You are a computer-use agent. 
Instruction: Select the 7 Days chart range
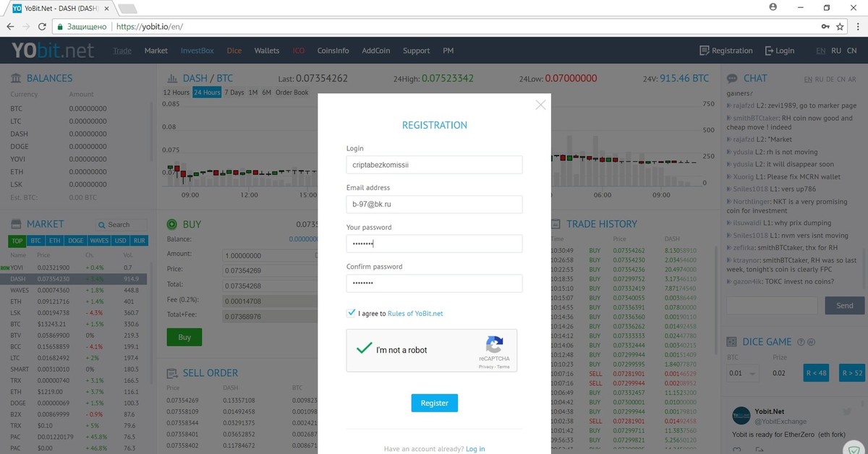pyautogui.click(x=234, y=93)
